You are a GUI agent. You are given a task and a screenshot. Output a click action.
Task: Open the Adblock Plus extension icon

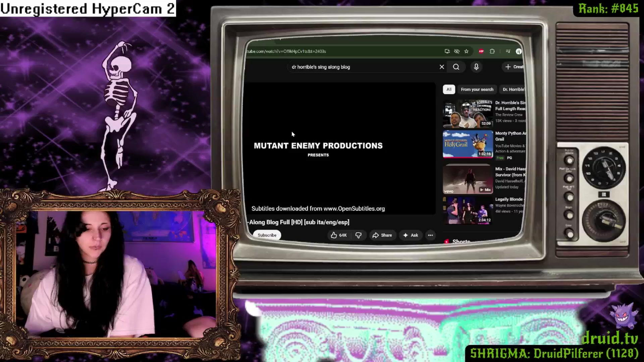click(x=481, y=51)
